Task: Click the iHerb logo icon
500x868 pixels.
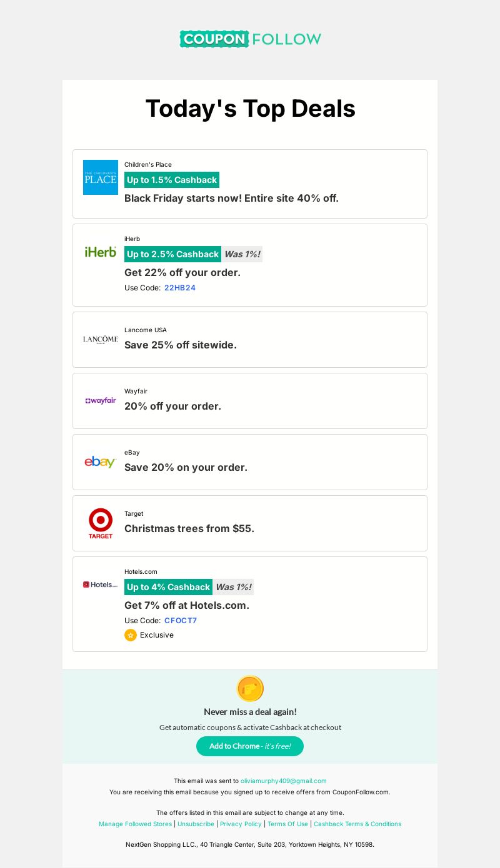Action: [101, 252]
